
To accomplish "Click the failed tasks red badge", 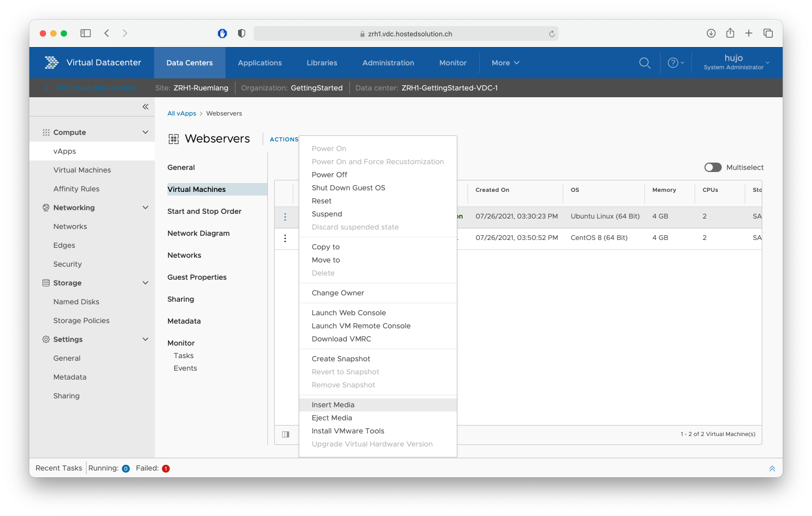I will point(166,468).
